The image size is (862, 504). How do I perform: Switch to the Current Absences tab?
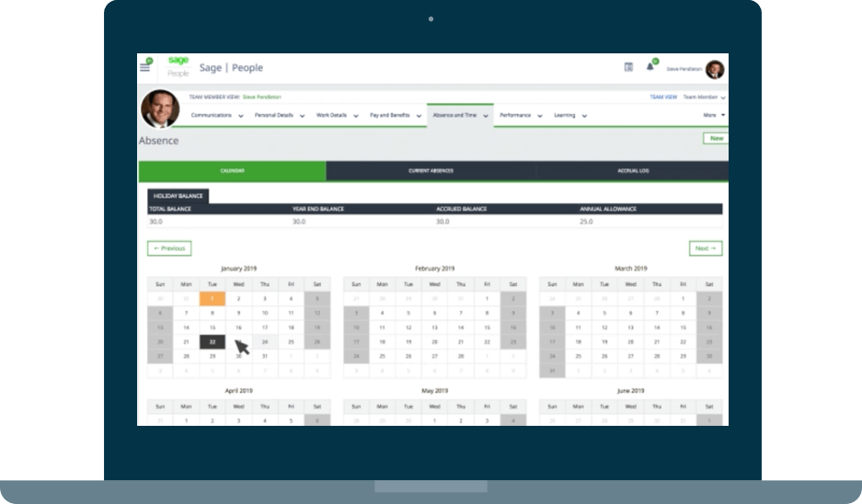431,171
